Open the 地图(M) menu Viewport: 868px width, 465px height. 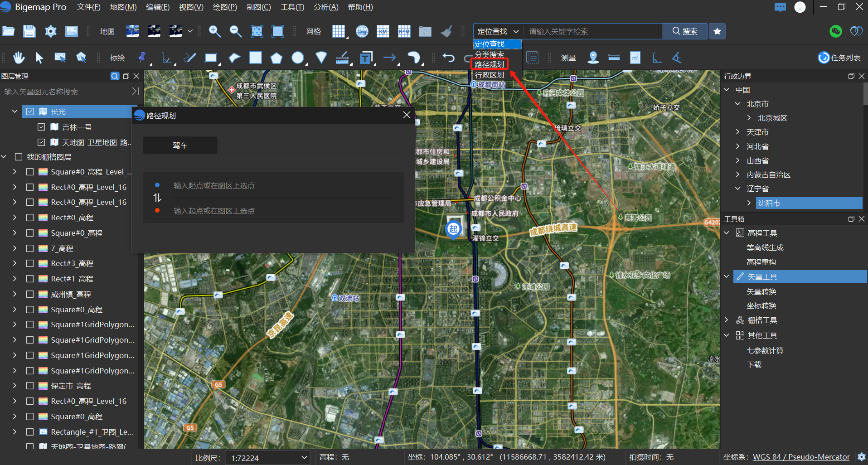coord(123,7)
